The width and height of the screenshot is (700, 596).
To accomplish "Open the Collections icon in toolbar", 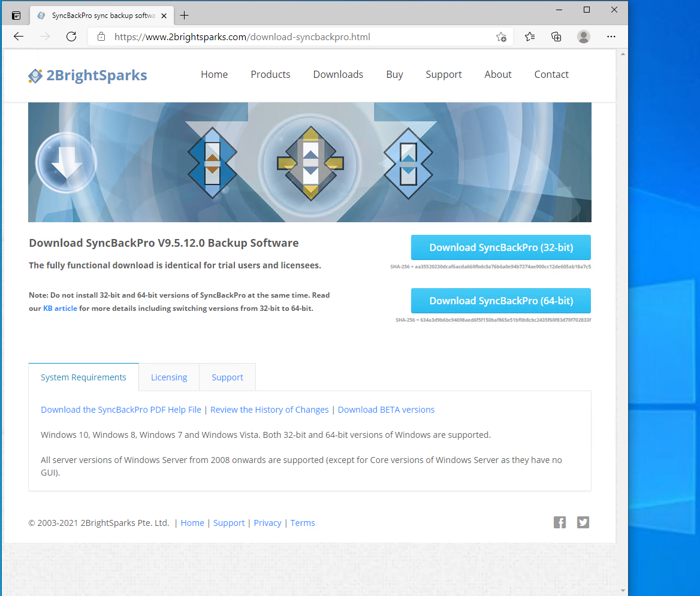I will [556, 37].
